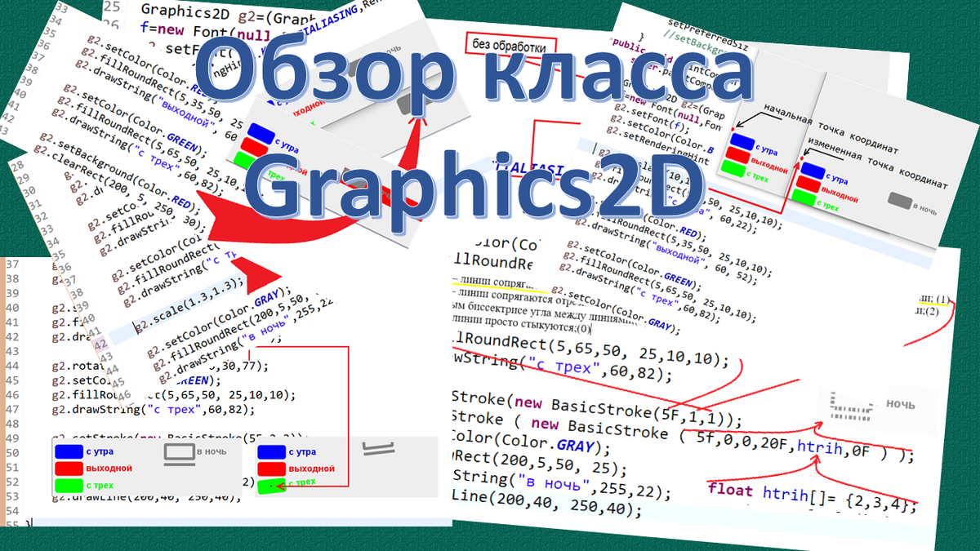Image resolution: width=980 pixels, height=551 pixels.
Task: Click the underlined "htrih" argument in BasicStroke
Action: click(820, 447)
